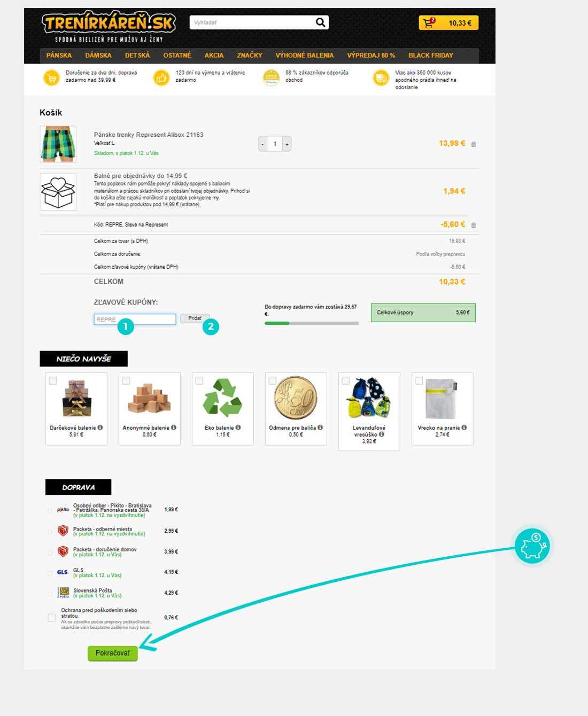This screenshot has width=588, height=716.
Task: Select GLS delivery option
Action: [x=50, y=573]
